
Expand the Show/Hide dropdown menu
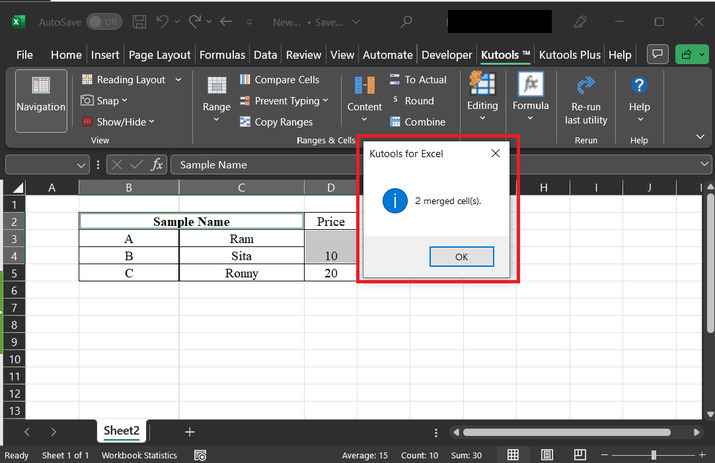point(151,122)
